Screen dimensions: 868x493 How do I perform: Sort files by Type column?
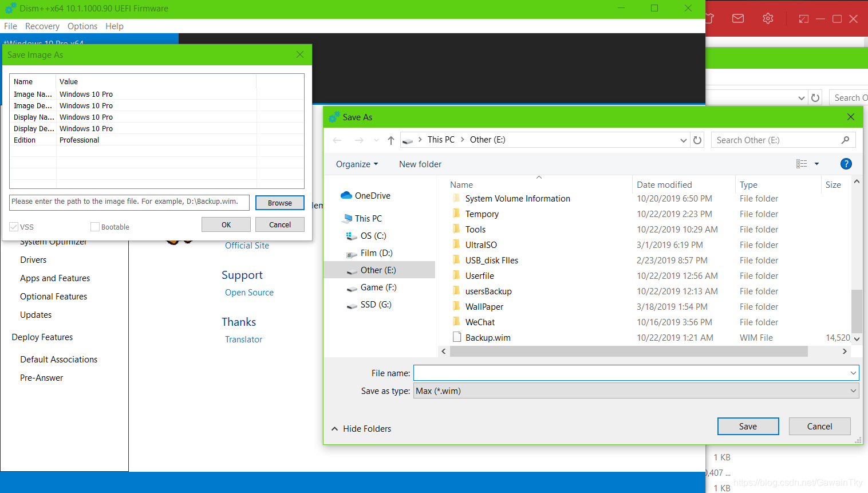(x=748, y=184)
